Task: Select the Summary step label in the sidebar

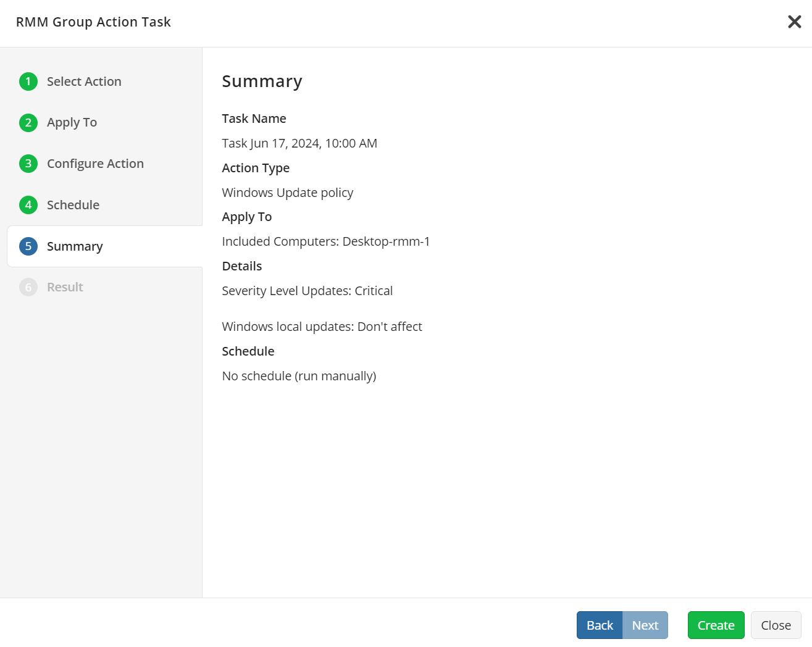Action: click(75, 246)
